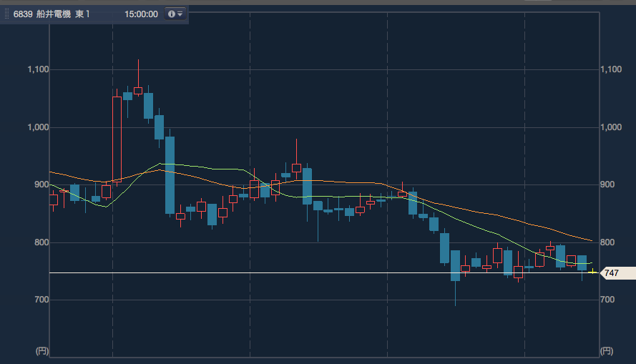The height and width of the screenshot is (364, 636).
Task: Click the 700 label on right price axis
Action: (607, 300)
